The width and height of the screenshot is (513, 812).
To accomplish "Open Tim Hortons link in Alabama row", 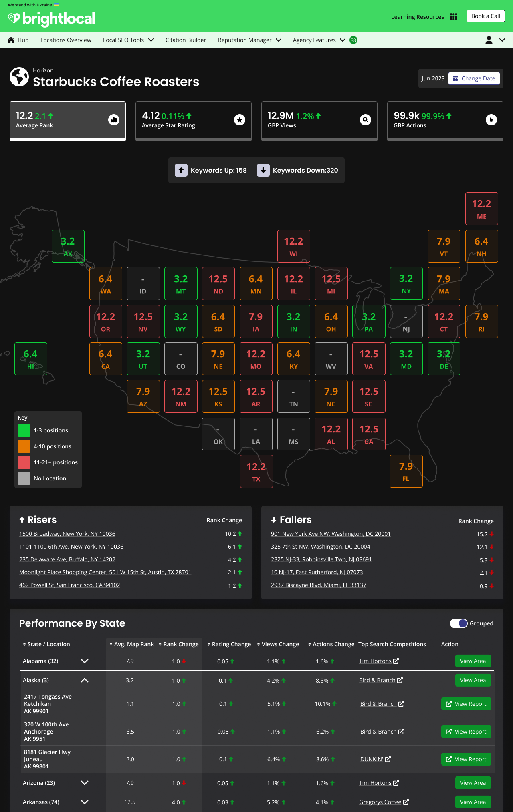I will pos(375,661).
